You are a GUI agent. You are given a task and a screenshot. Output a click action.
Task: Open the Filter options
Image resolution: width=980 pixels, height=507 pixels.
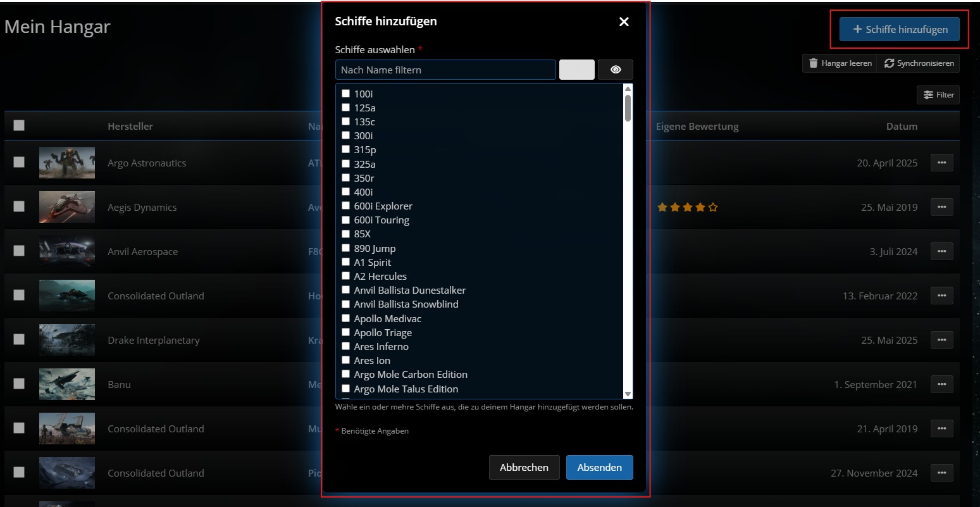point(938,95)
